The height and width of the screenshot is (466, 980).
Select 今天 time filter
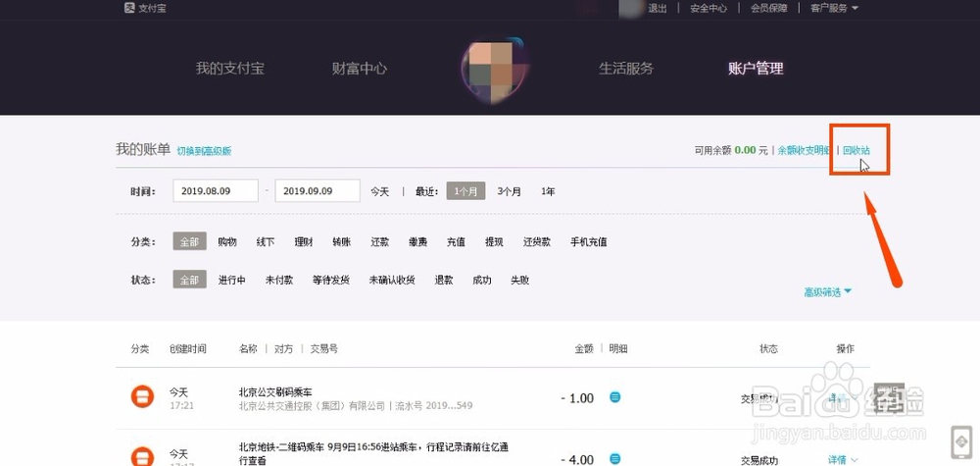tap(380, 191)
